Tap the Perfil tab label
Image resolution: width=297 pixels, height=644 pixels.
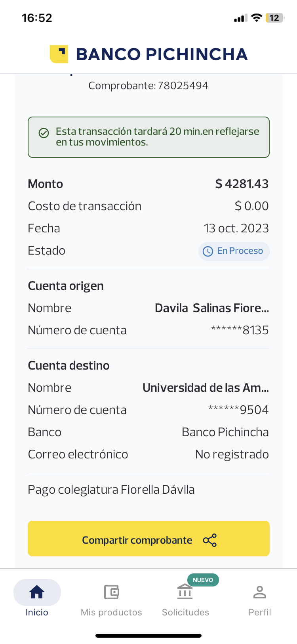click(x=260, y=612)
